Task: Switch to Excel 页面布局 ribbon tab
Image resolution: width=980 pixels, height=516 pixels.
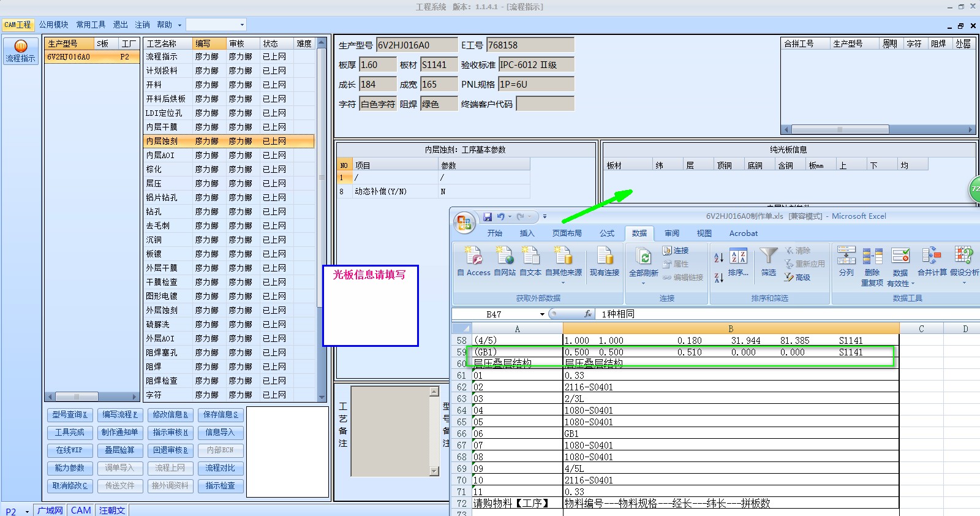Action: coord(567,233)
